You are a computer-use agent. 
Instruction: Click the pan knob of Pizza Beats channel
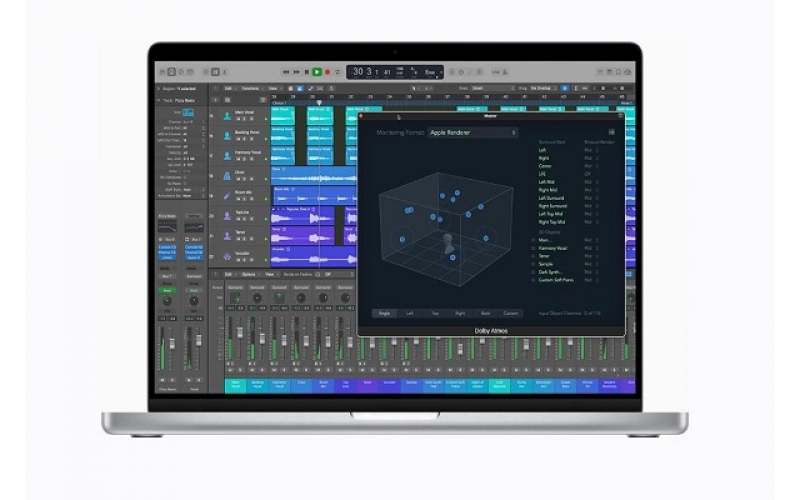coord(167,301)
